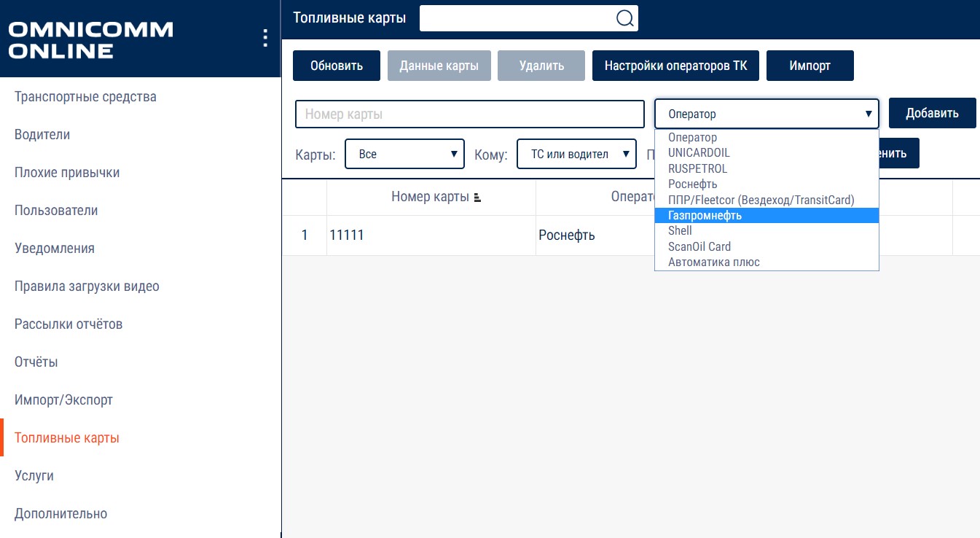Open Настройки операторов ТК
Viewport: 980px width, 538px height.
tap(675, 66)
